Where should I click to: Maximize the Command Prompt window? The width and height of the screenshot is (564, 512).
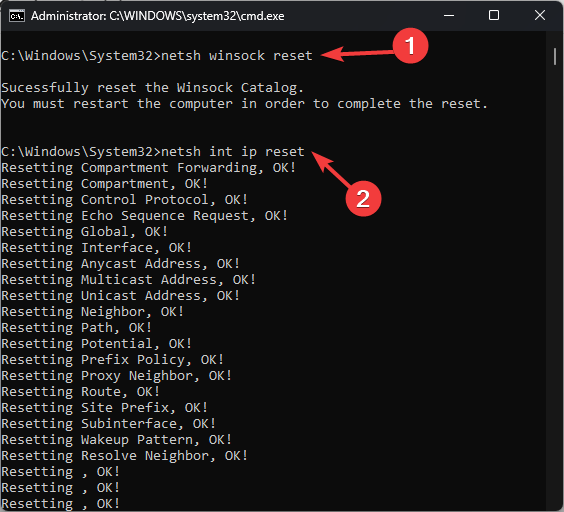pos(494,15)
